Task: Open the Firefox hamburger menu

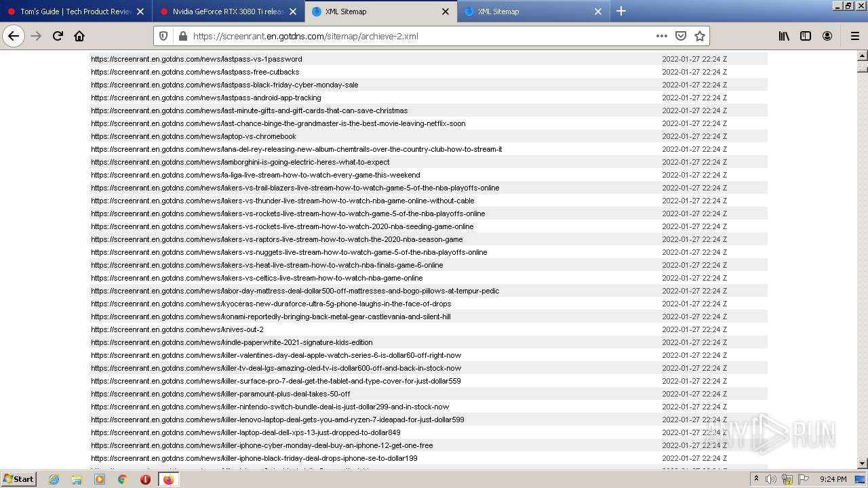Action: [854, 36]
